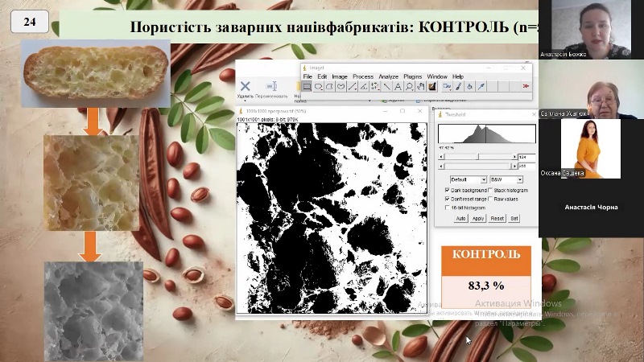Open the Default threshold method dropdown

[468, 179]
